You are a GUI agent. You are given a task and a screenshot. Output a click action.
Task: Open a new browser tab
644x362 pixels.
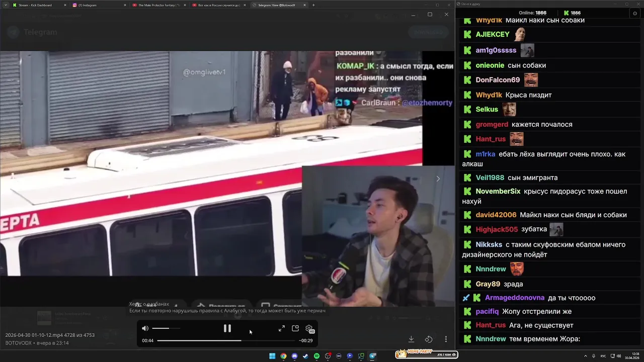point(313,5)
